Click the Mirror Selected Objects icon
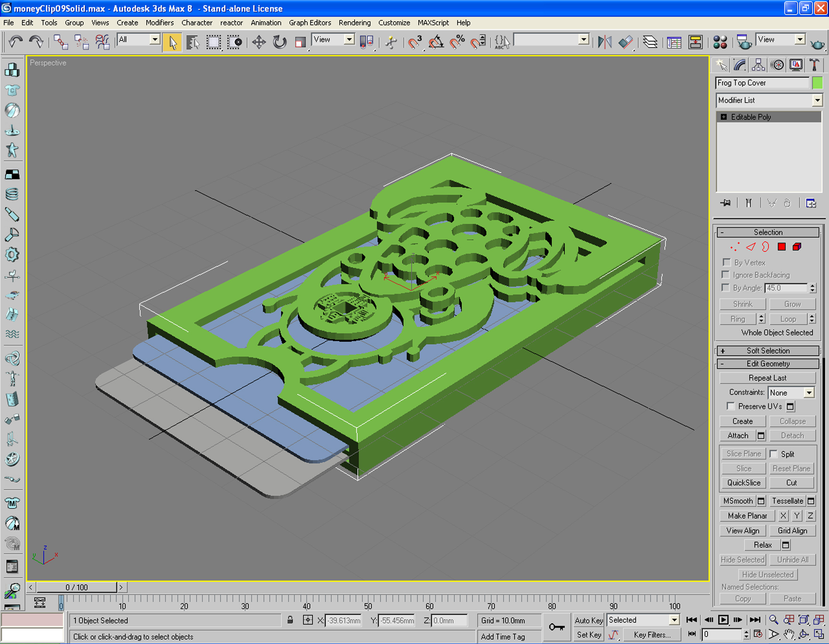The image size is (829, 644). pos(605,42)
